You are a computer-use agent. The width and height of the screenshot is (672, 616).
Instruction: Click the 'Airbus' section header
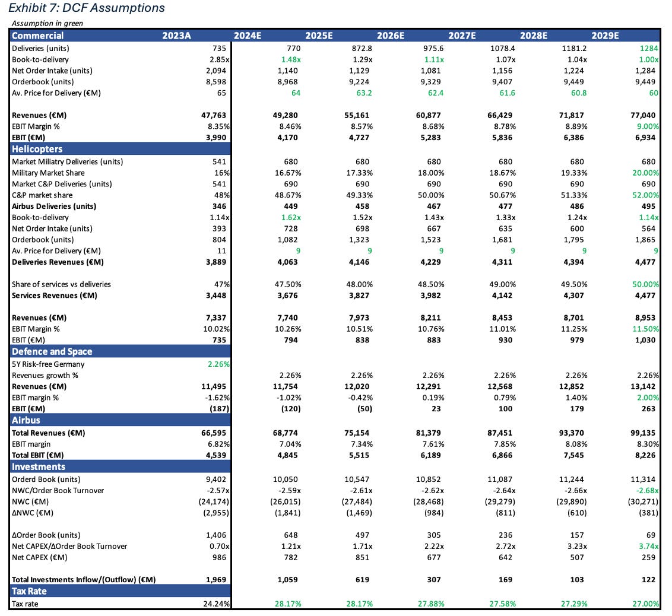(x=26, y=421)
